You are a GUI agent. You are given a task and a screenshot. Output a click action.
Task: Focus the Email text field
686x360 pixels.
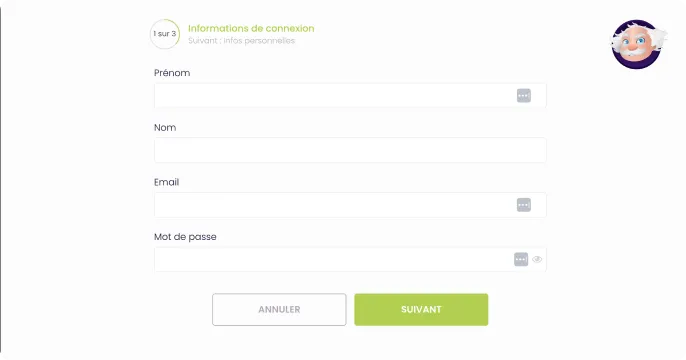(x=350, y=205)
